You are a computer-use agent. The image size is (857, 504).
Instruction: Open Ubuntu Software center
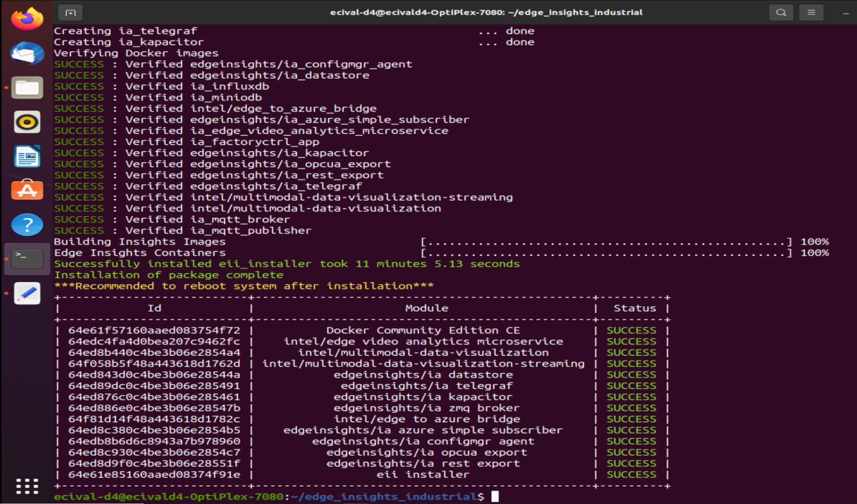(x=26, y=190)
